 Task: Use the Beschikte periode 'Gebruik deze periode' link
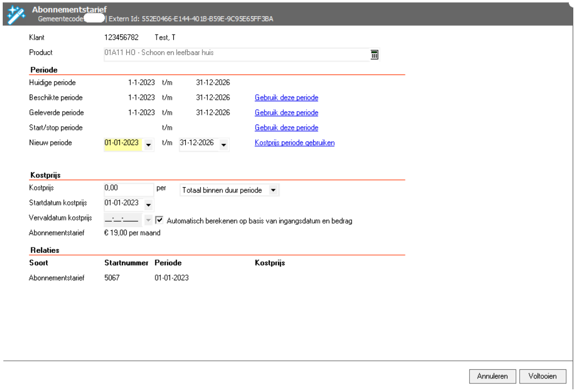point(286,98)
